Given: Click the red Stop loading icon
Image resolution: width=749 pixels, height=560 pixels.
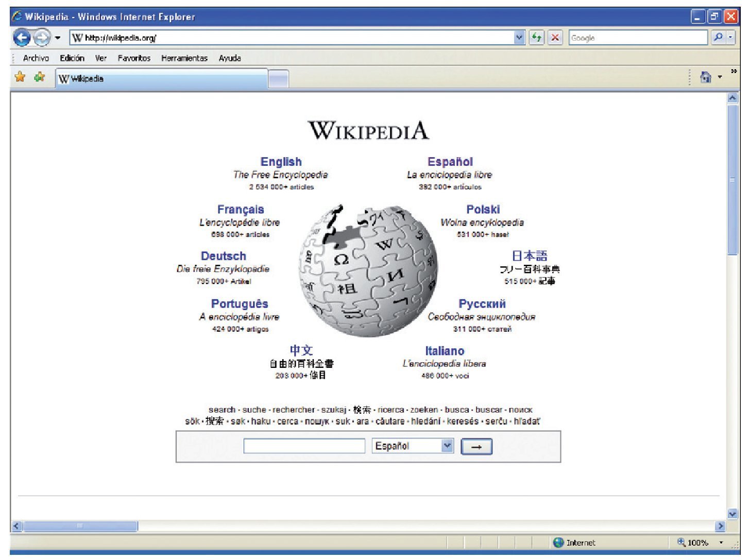Looking at the screenshot, I should point(555,38).
